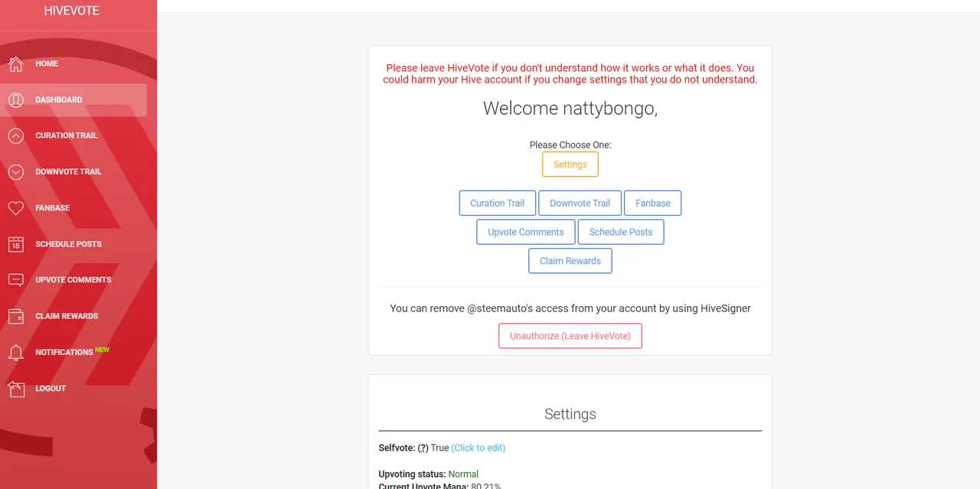
Task: Click the Downvote Trail button
Action: tap(580, 203)
